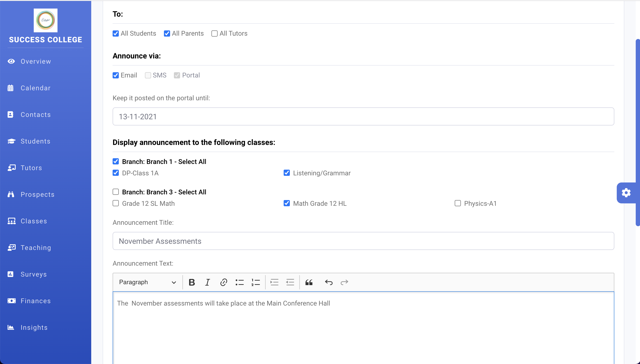Image resolution: width=640 pixels, height=364 pixels.
Task: Check the All Tutors checkbox
Action: (x=215, y=34)
